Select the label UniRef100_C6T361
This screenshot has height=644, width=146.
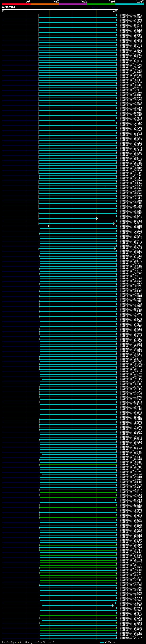(x=131, y=527)
